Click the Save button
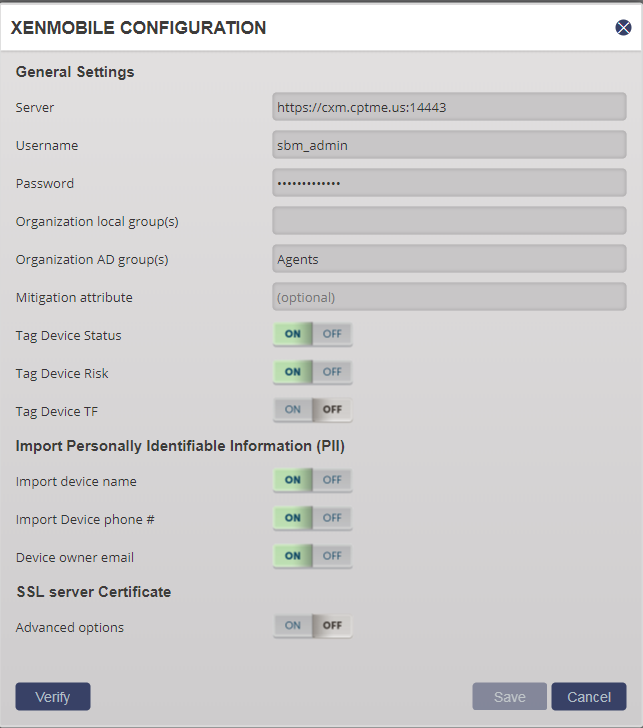This screenshot has width=643, height=728. pos(510,696)
